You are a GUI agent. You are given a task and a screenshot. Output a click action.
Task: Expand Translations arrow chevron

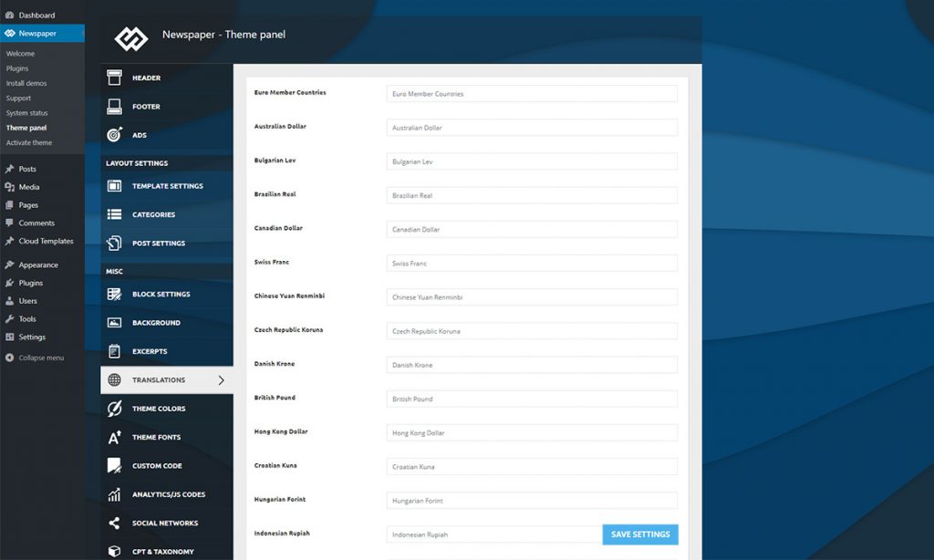[221, 380]
